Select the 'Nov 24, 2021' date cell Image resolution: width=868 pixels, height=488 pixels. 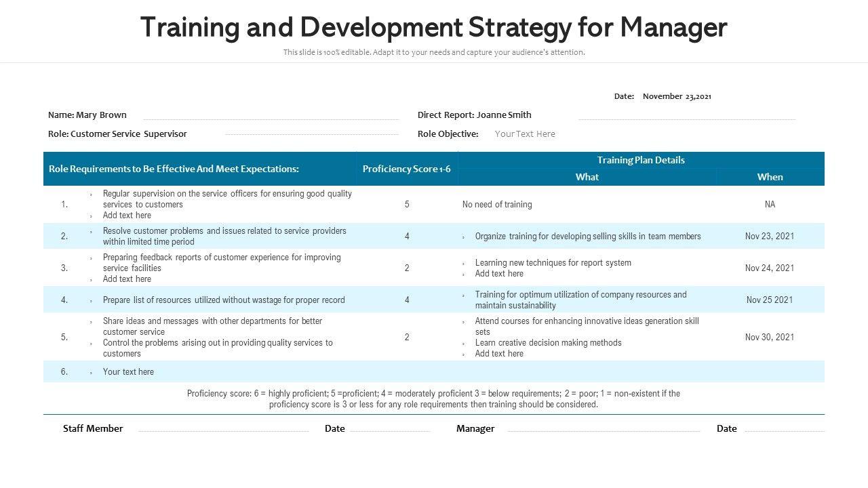click(770, 268)
